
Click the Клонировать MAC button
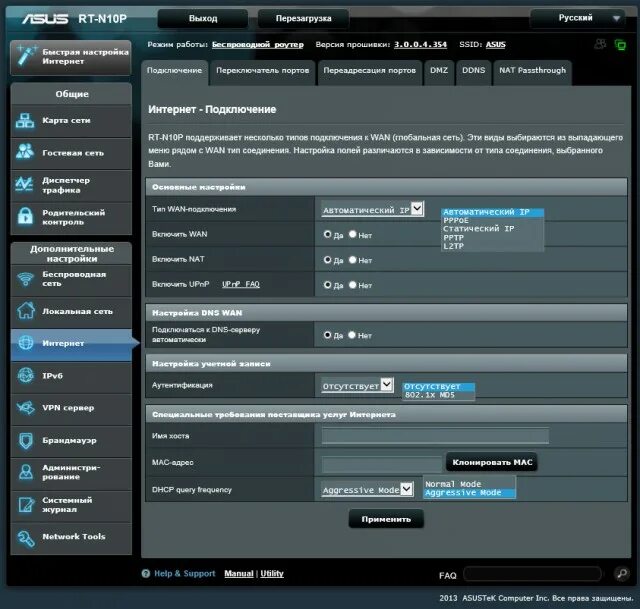tap(492, 462)
